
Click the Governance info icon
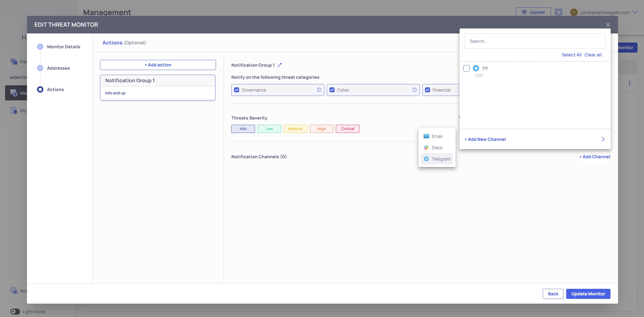tap(319, 90)
